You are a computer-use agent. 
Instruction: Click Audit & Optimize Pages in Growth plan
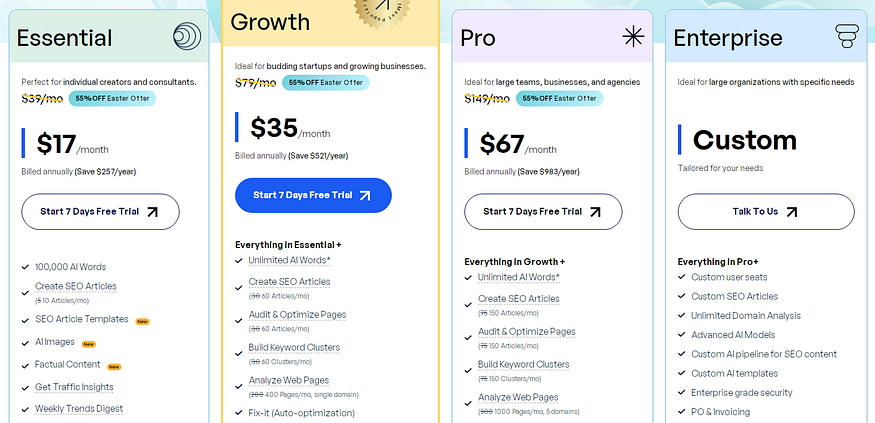coord(297,315)
